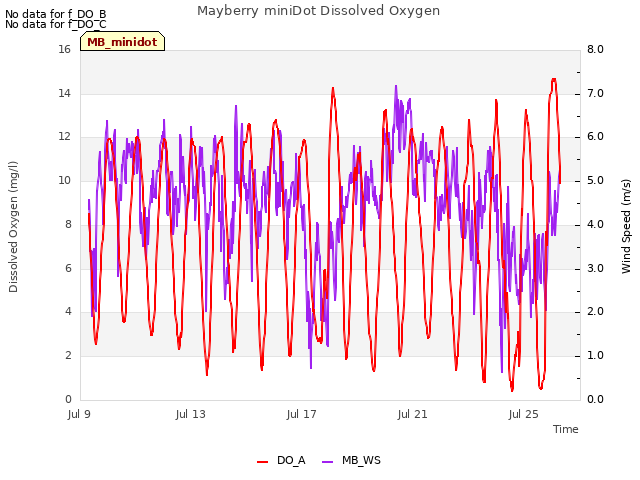Click the 5.0 tick on wind speed axis

(596, 180)
